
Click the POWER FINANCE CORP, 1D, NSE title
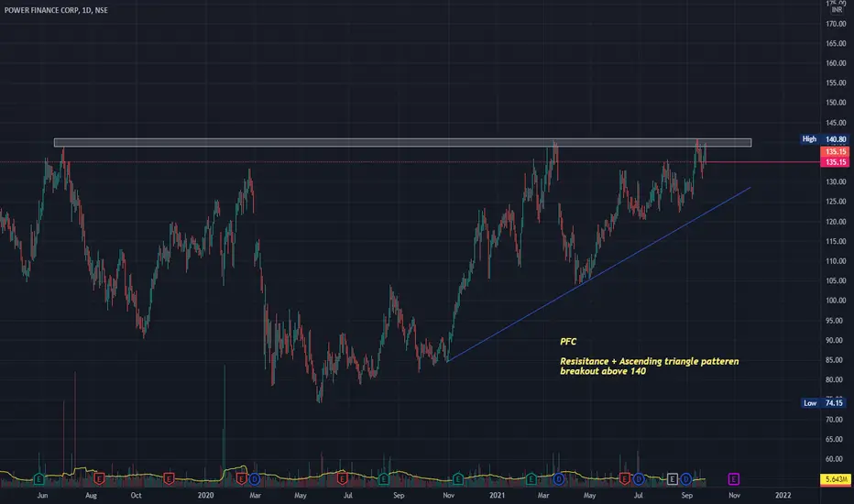[56, 10]
